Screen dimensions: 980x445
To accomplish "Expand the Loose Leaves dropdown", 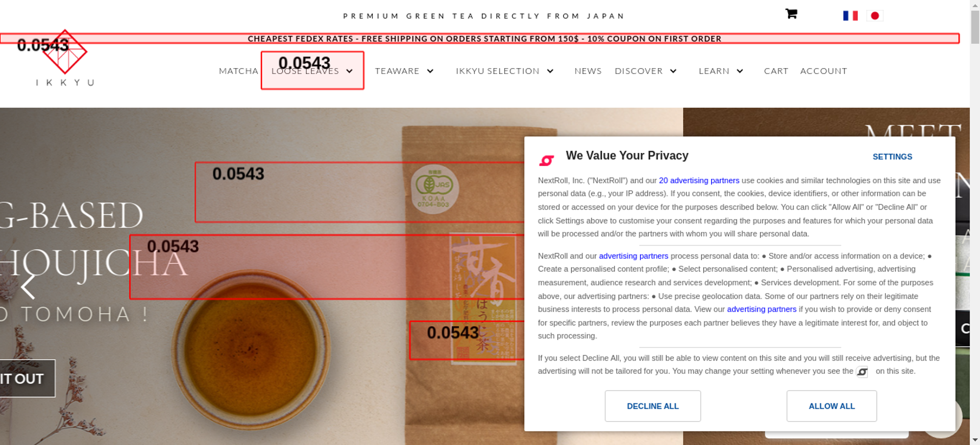I will coord(349,71).
